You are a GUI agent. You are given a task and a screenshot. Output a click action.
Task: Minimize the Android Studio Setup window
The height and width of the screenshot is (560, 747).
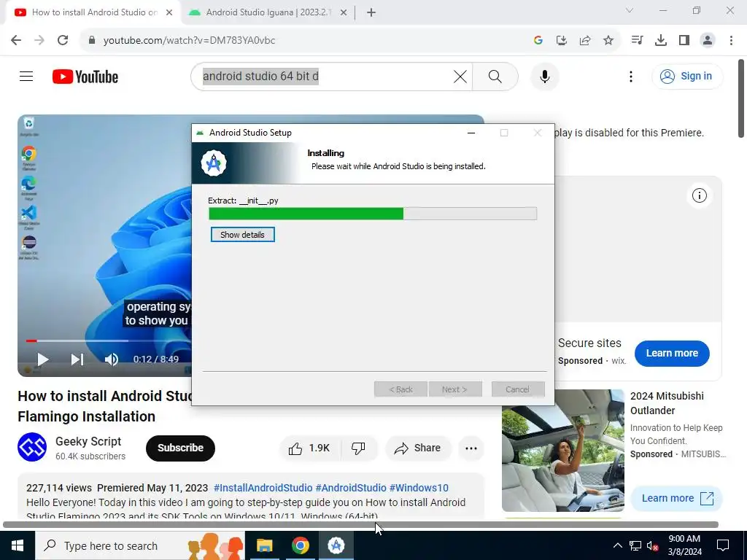click(x=471, y=133)
